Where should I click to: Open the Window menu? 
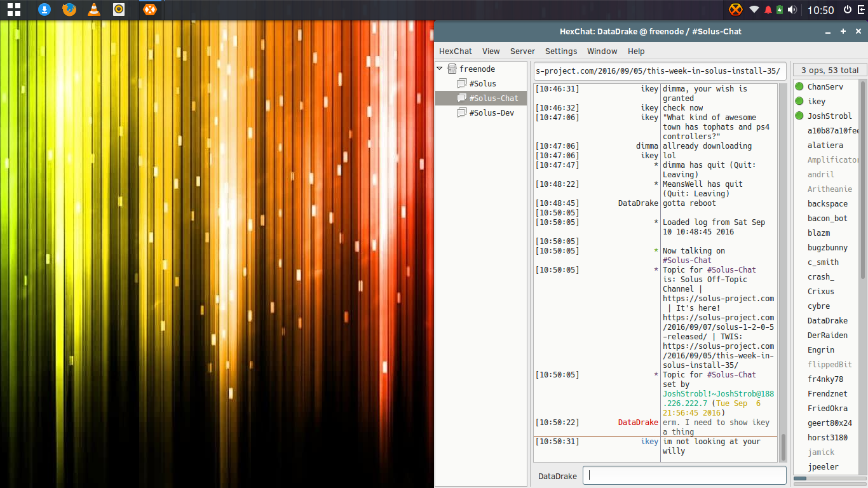pyautogui.click(x=602, y=51)
